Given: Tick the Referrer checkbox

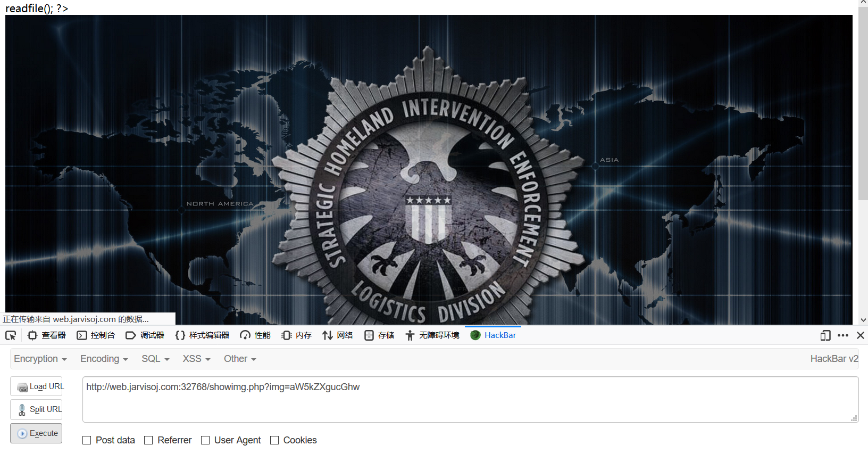Looking at the screenshot, I should 148,440.
